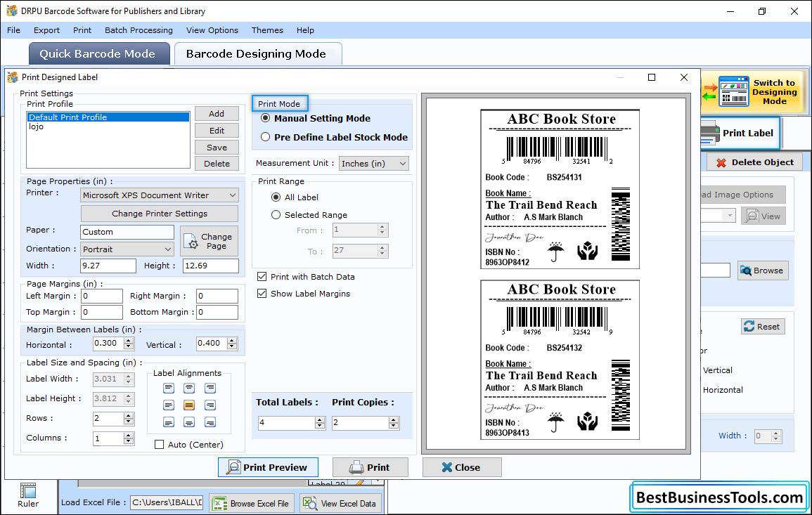Screen dimensions: 812x515
Task: Click the Paper field showing Custom
Action: click(x=127, y=232)
